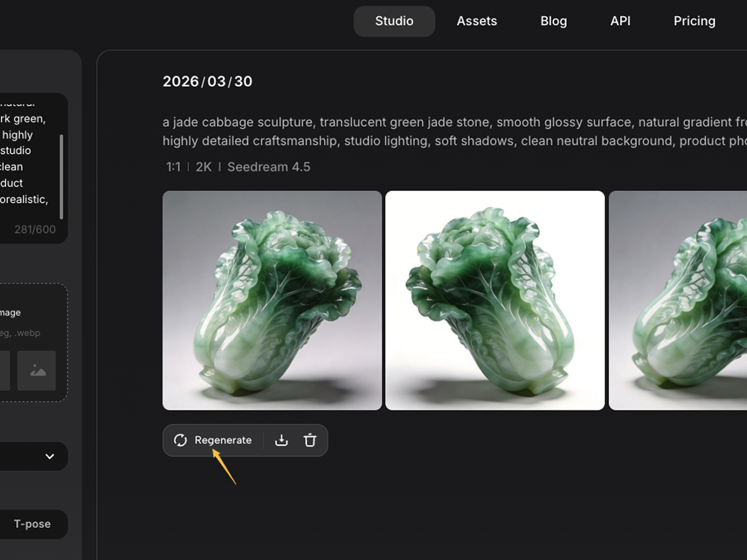The height and width of the screenshot is (560, 747).
Task: Click the image placeholder upload tile
Action: coord(36,370)
